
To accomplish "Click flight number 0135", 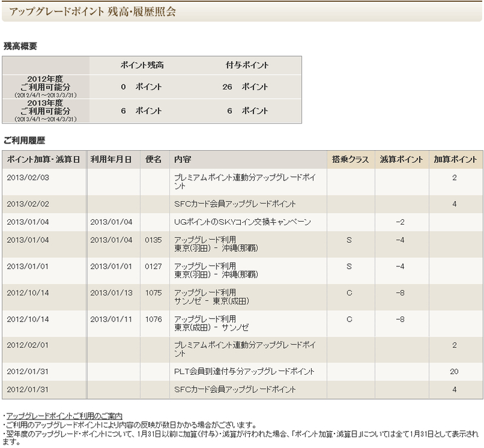I will click(x=154, y=240).
